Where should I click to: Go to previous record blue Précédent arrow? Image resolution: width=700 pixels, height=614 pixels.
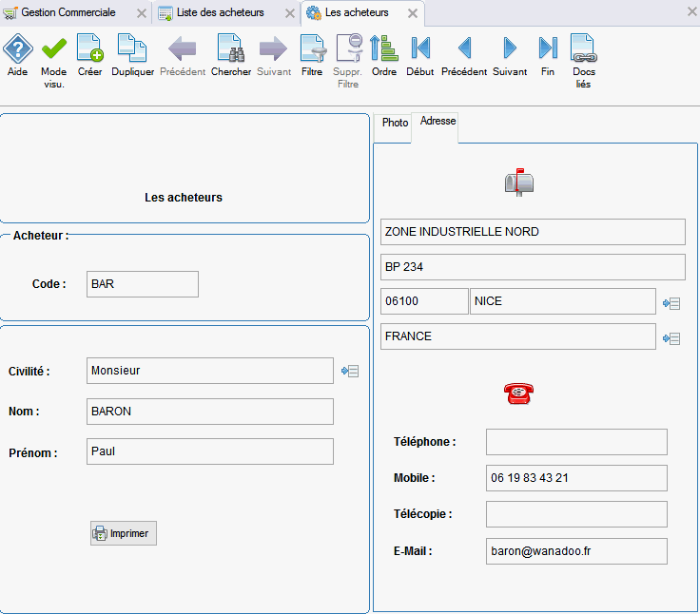[464, 56]
